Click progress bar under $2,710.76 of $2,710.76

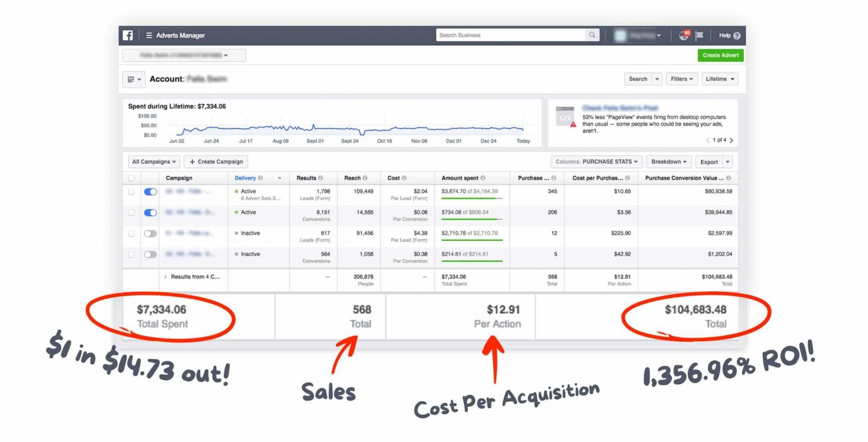(x=472, y=240)
